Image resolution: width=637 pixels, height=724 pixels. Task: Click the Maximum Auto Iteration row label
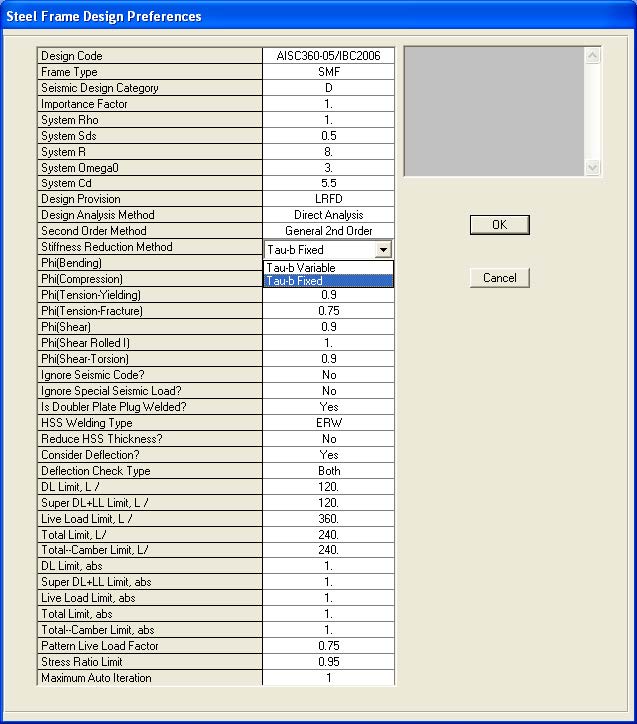tap(150, 678)
